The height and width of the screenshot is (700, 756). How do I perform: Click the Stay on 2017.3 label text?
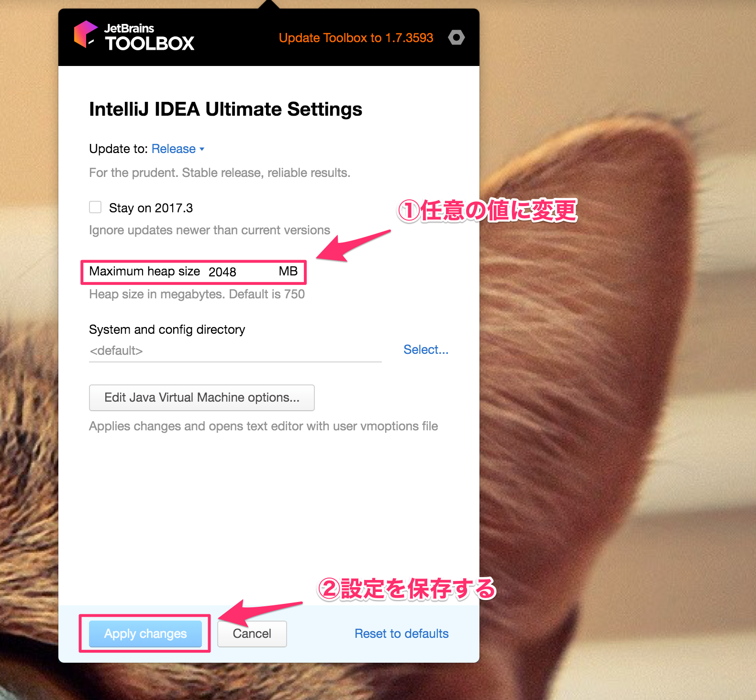point(151,208)
